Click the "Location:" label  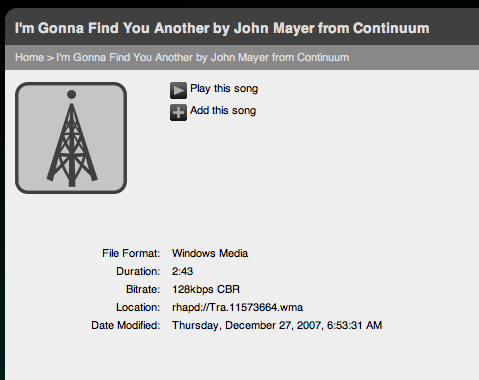point(138,307)
